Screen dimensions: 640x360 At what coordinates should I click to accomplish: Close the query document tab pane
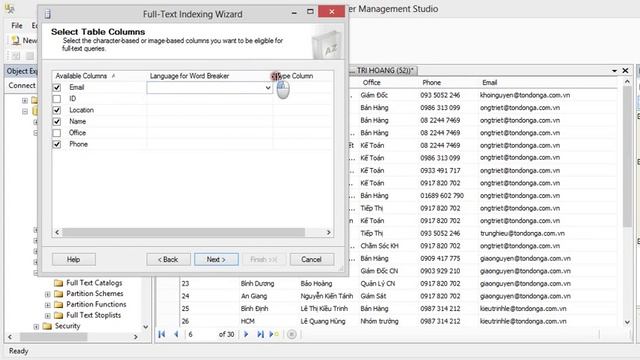[625, 71]
